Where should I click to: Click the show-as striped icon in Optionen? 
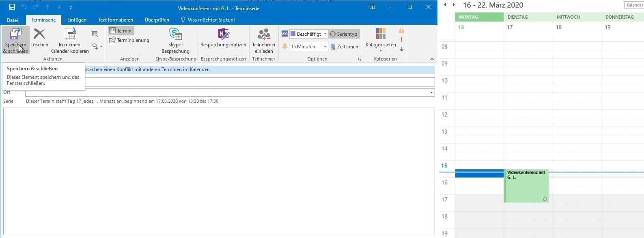coord(285,34)
